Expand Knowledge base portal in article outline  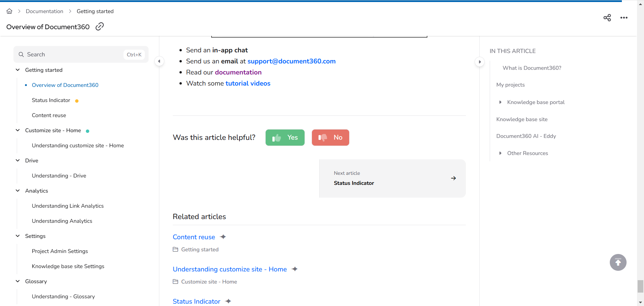tap(500, 102)
